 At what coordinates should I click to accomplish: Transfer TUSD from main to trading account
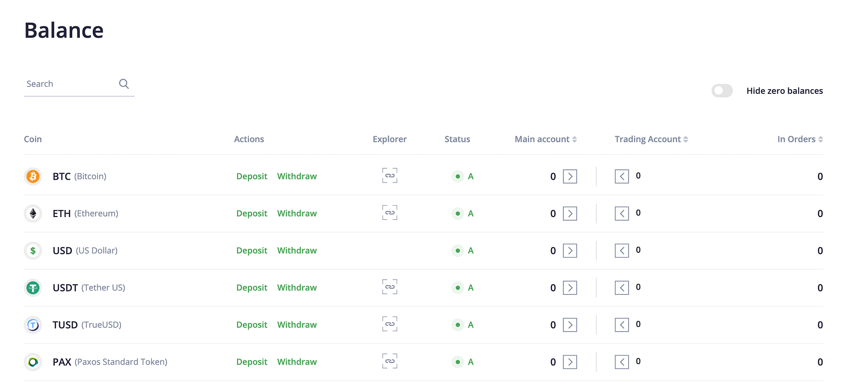point(570,325)
